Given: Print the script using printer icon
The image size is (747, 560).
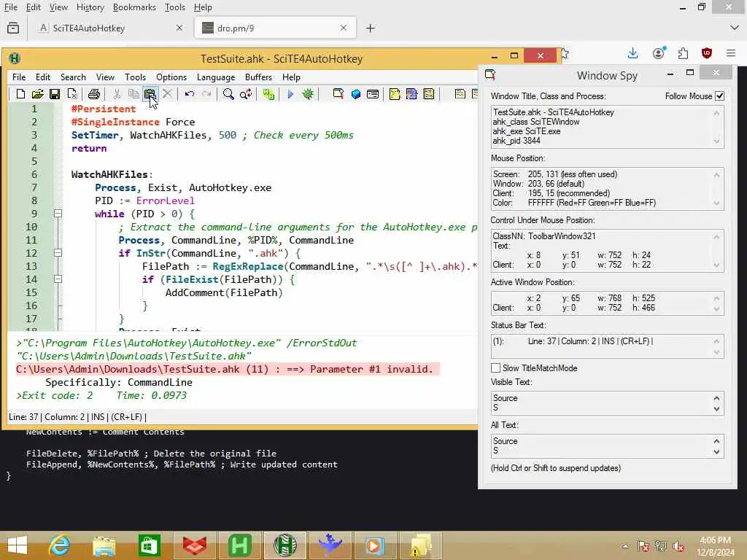Looking at the screenshot, I should [x=94, y=94].
